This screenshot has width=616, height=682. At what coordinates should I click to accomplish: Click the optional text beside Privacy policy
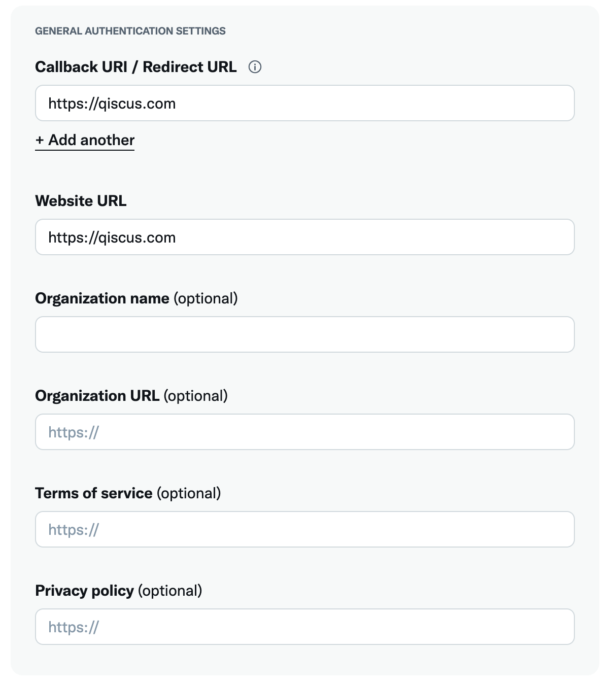[170, 591]
